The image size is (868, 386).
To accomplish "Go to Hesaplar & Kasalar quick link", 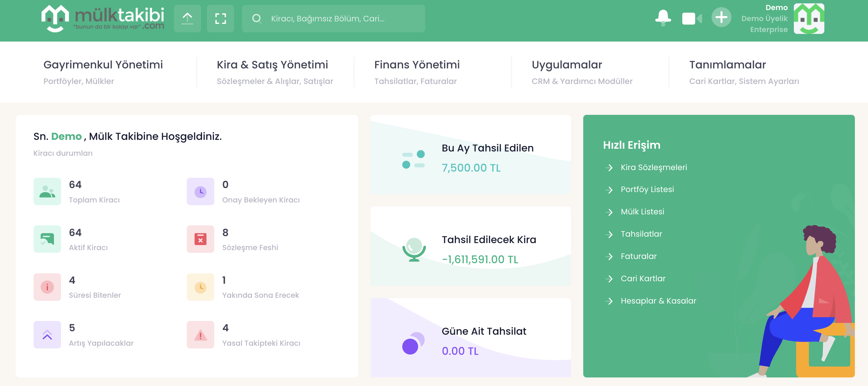I will point(658,301).
